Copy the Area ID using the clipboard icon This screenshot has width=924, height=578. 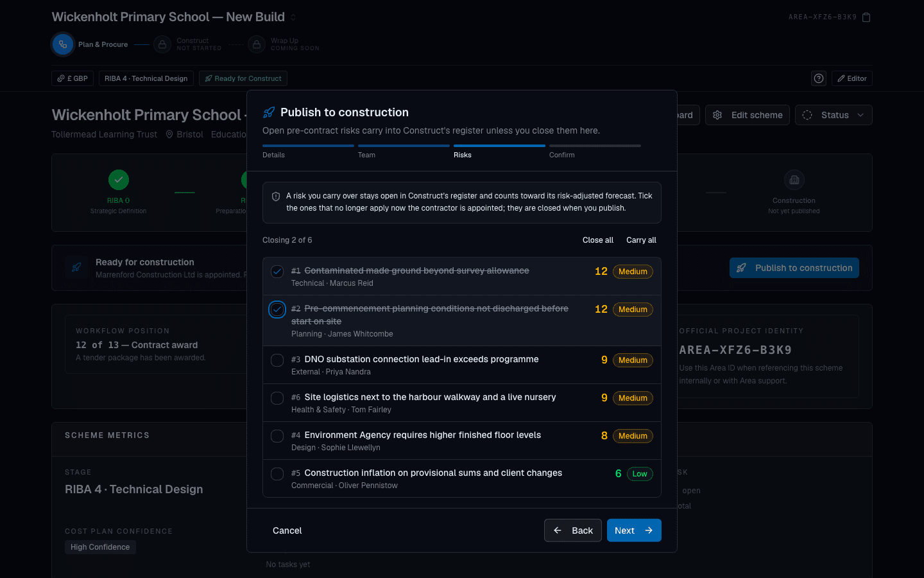(866, 17)
